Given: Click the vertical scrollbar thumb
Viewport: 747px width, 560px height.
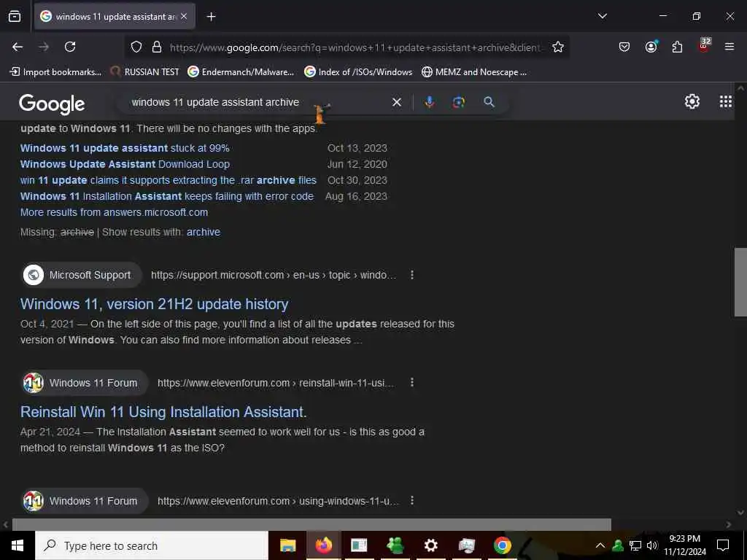Looking at the screenshot, I should coord(740,282).
